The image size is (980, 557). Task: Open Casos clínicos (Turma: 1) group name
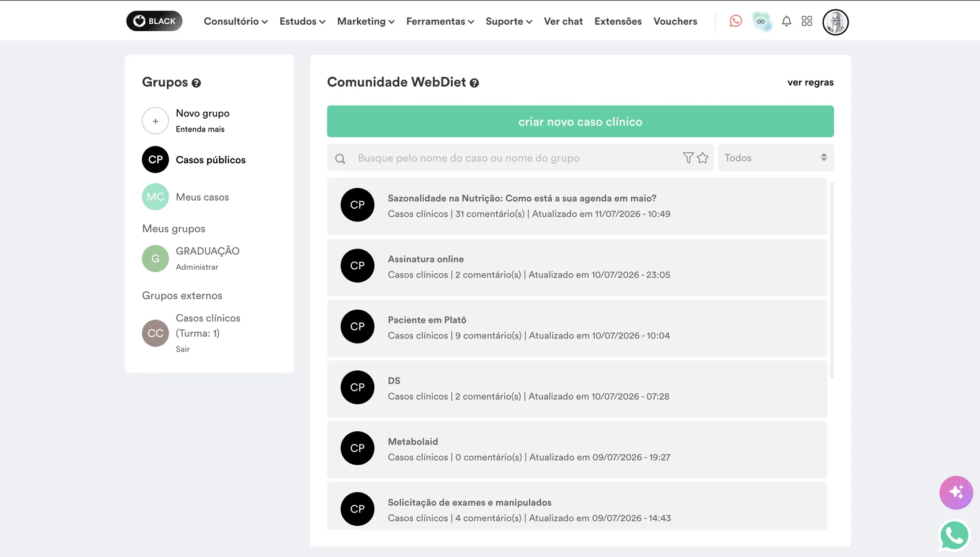[x=208, y=326]
